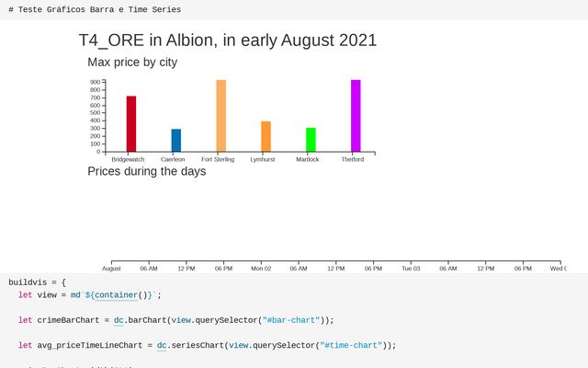Click the Thetford axis label

353,159
